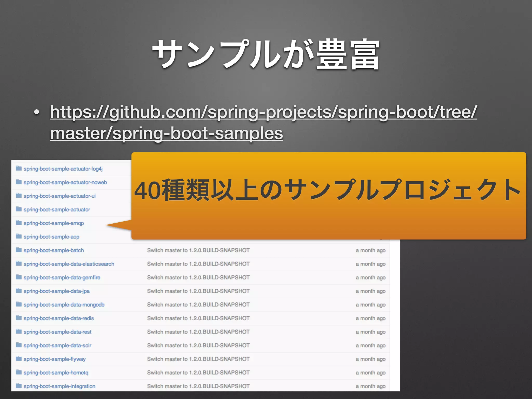Click folder icon beside spring-boot-sample-actuator-noweb

coord(19,182)
